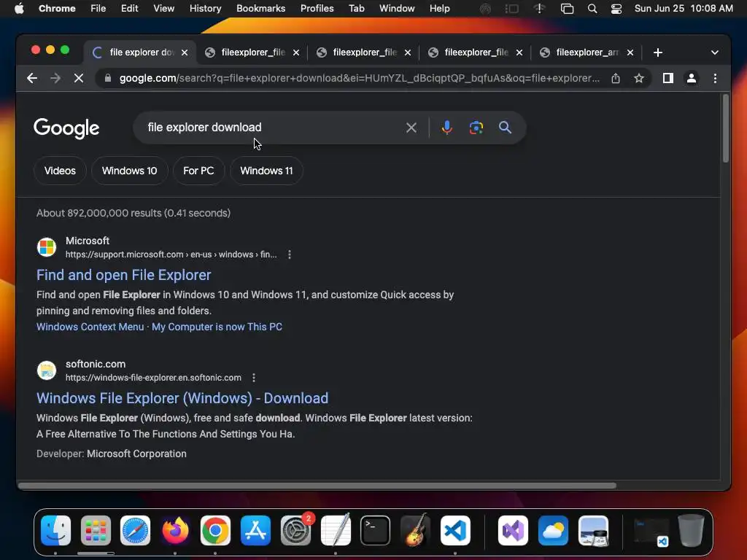747x560 pixels.
Task: Open GarageBand from the Dock
Action: [x=415, y=531]
